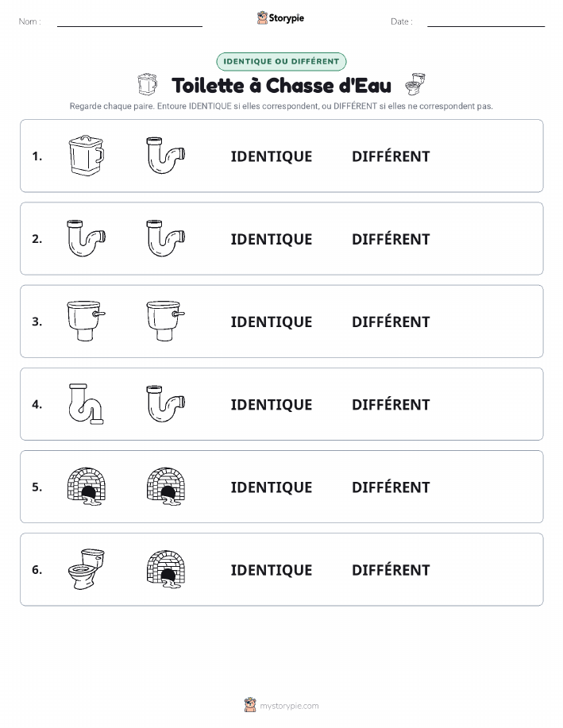Screen dimensions: 563x728
Task: Select the left brick sewer tunnel in row 5
Action: [87, 487]
